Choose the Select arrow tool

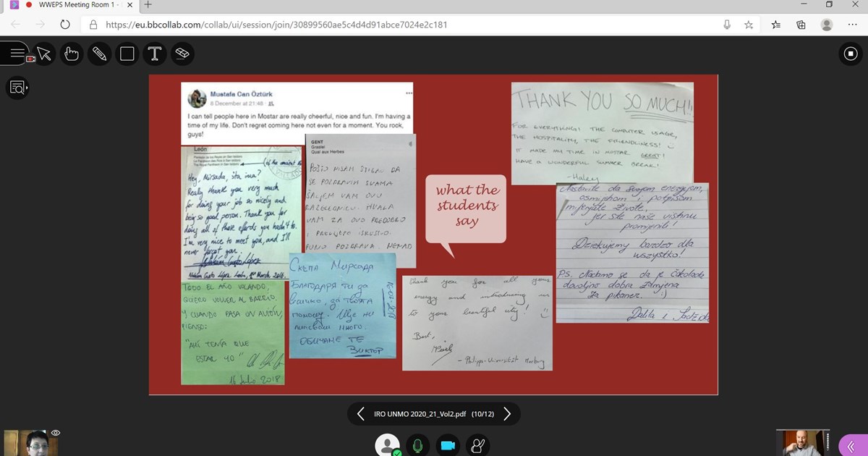coord(44,54)
